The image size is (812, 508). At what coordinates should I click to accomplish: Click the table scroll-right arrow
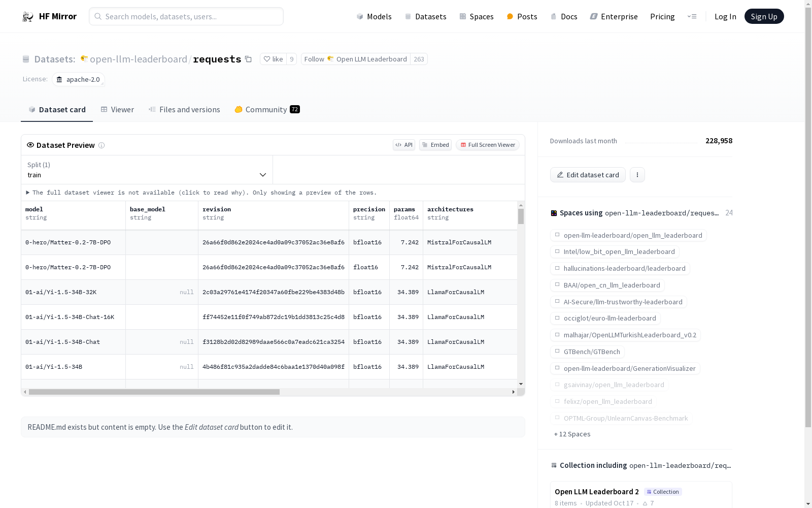coord(514,392)
